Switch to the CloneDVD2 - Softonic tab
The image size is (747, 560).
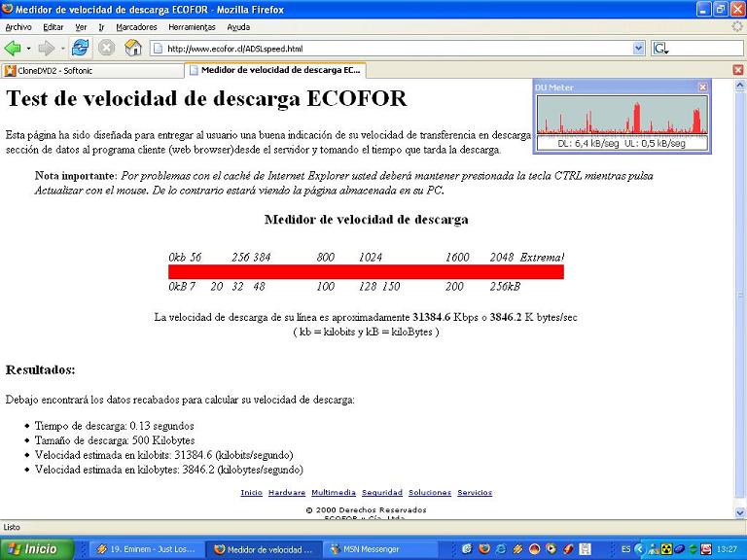tap(92, 70)
